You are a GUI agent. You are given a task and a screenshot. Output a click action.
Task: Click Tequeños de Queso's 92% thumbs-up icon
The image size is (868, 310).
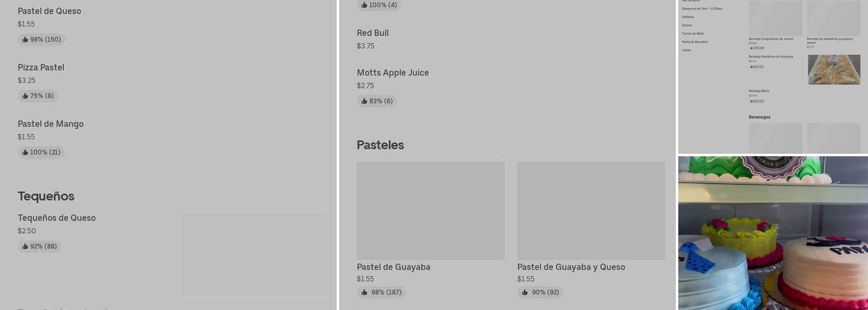click(x=25, y=247)
